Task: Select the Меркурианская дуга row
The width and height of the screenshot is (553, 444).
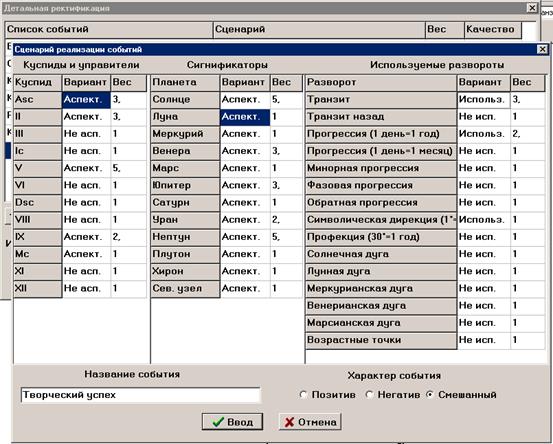Action: tap(381, 289)
